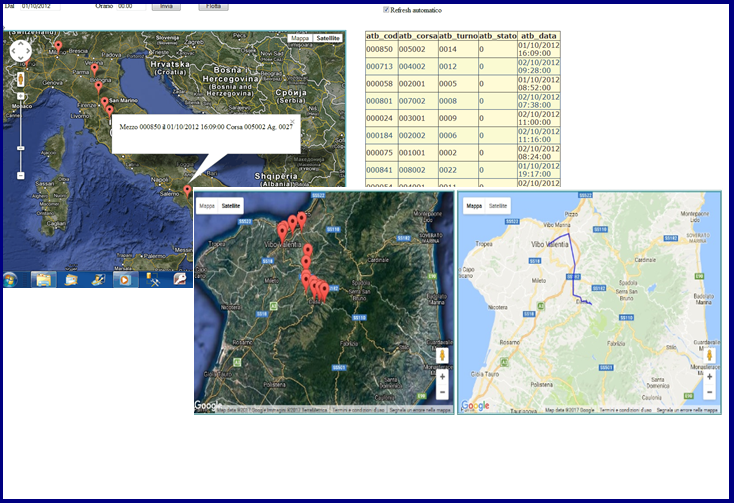The height and width of the screenshot is (503, 735).
Task: Select vehicle code 000841 in the table
Action: pos(379,170)
